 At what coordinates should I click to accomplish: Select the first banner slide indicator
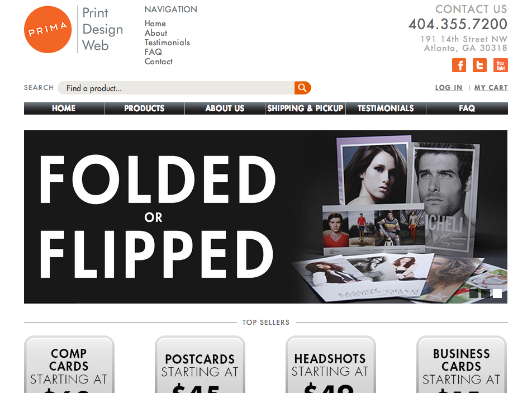tap(474, 293)
